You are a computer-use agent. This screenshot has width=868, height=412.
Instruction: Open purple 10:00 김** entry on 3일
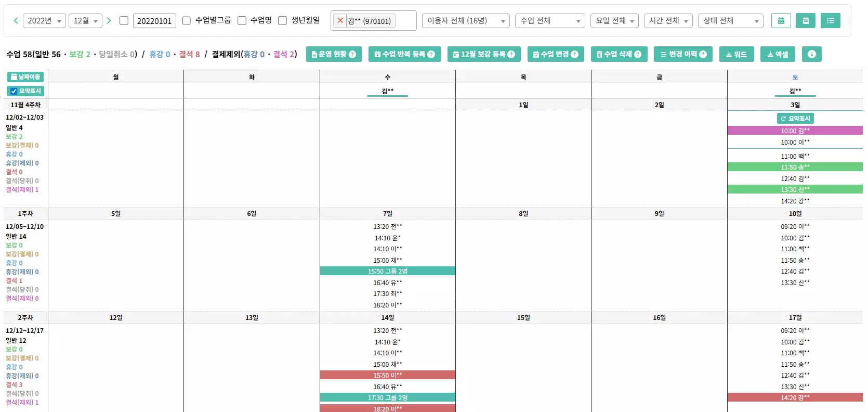tap(795, 131)
